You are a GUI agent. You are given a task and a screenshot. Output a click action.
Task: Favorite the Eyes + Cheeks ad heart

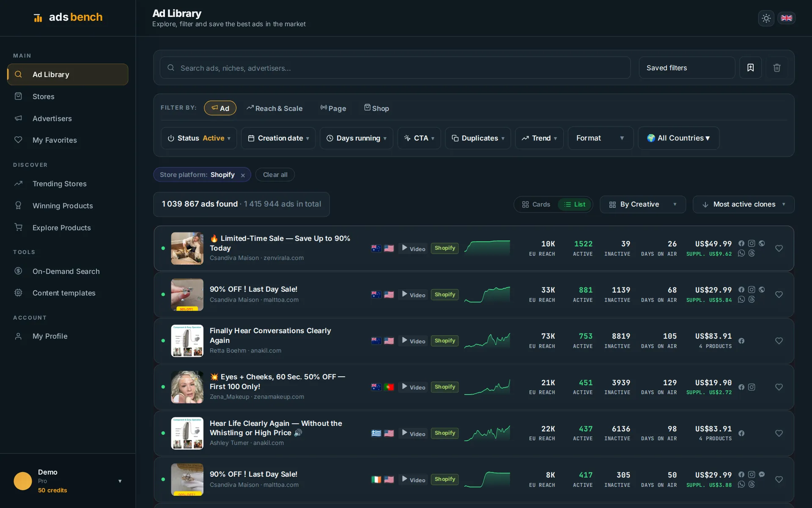(x=779, y=387)
